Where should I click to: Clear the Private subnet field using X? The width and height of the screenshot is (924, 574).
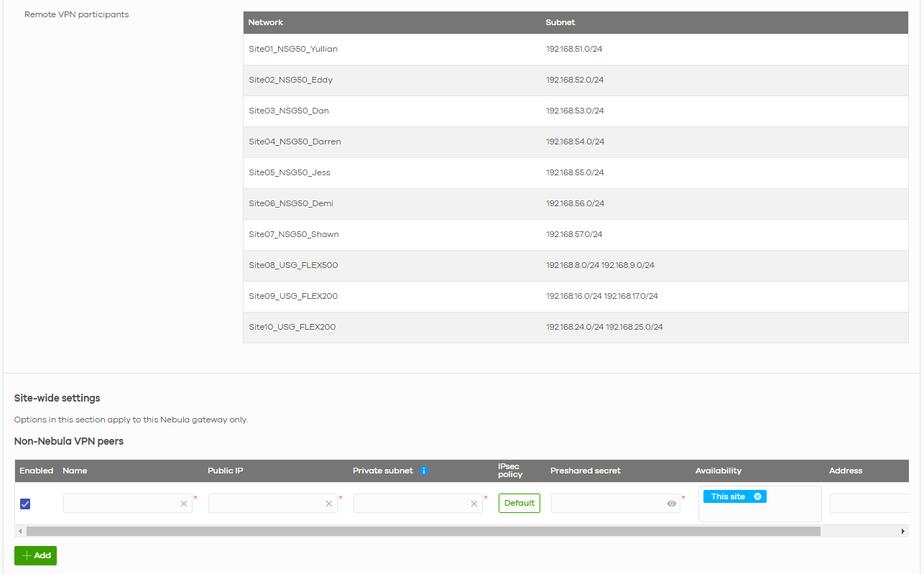tap(474, 504)
